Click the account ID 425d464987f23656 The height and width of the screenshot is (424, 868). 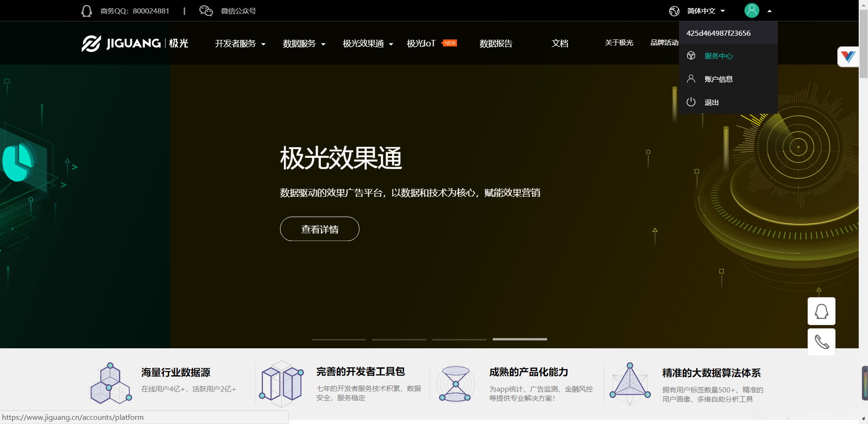click(x=718, y=33)
